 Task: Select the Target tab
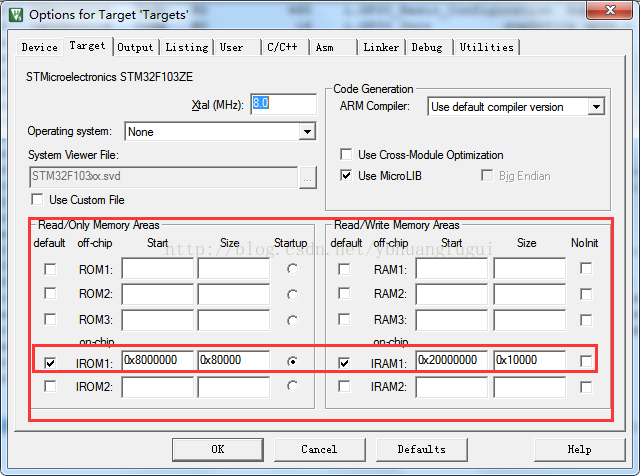point(87,46)
